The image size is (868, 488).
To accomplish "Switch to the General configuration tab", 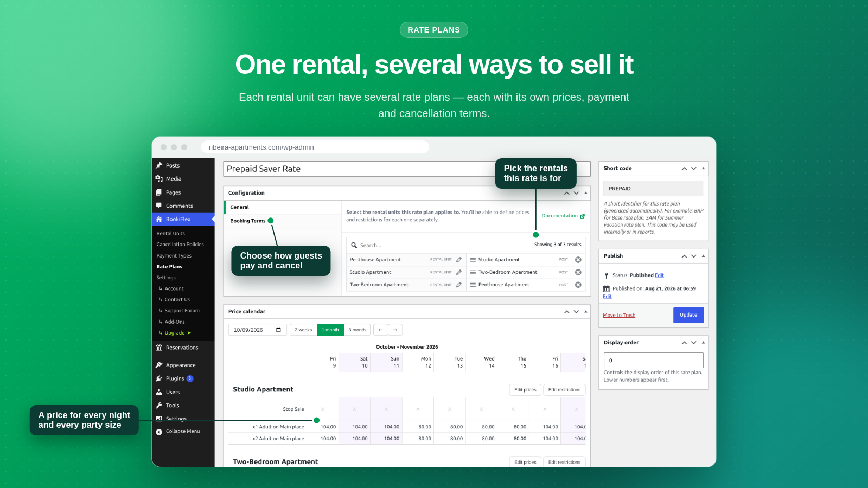I will (283, 207).
